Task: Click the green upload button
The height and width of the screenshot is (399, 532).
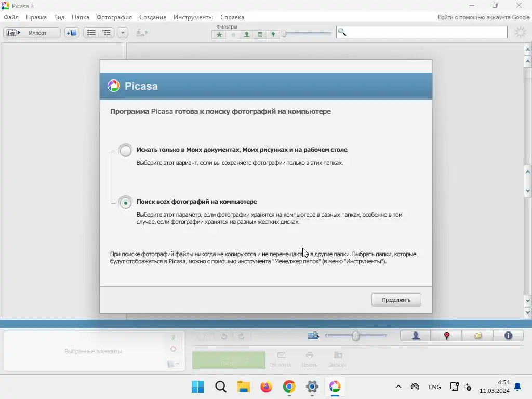Action: (x=229, y=360)
